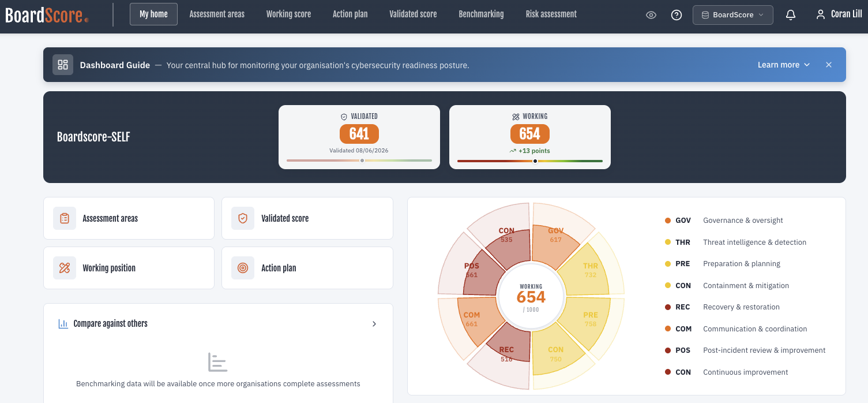Open the notifications bell
The image size is (868, 403).
pos(791,15)
